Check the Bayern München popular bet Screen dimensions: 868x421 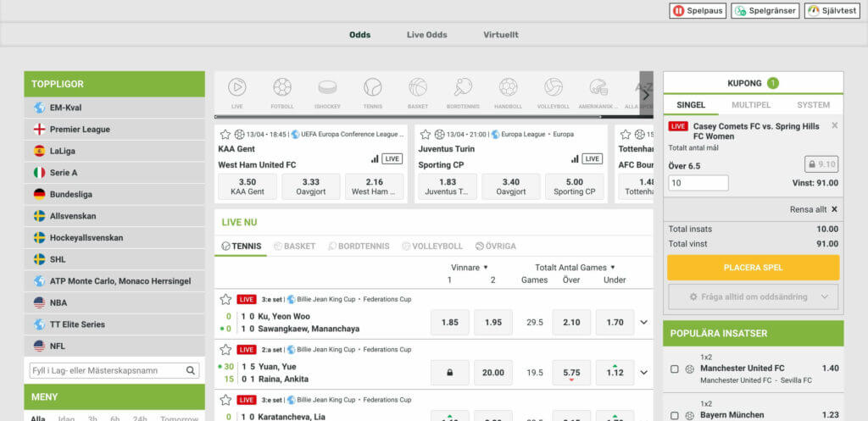coord(674,415)
